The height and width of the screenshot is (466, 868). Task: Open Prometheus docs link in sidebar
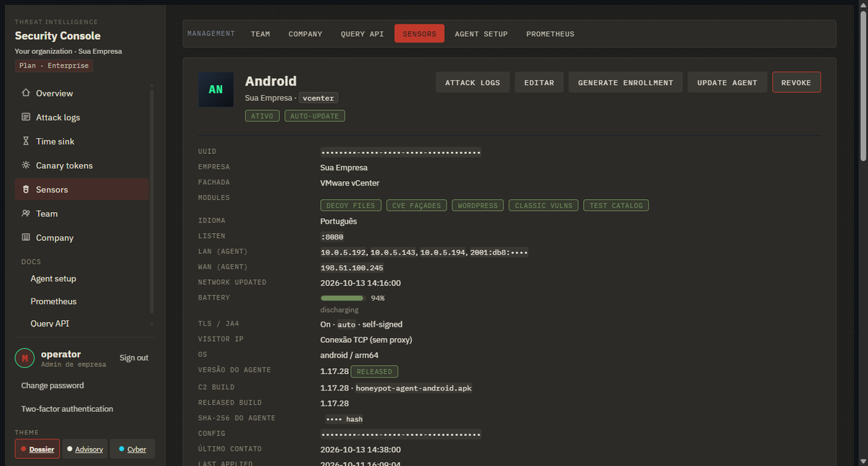point(53,301)
